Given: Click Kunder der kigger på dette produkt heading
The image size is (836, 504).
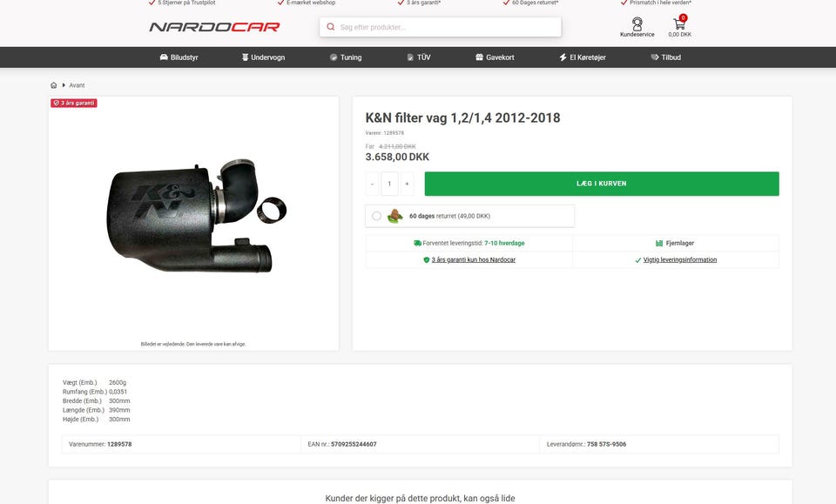Looking at the screenshot, I should tap(420, 498).
